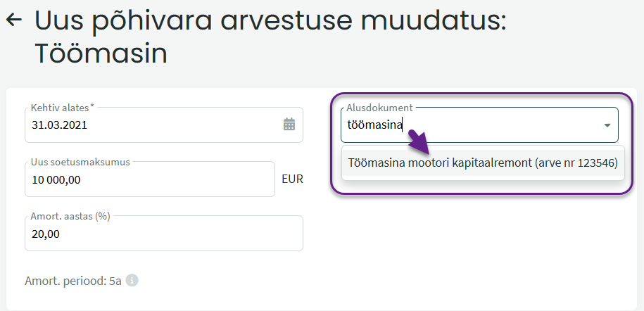Screen dimensions: 644x311
Task: Click the Amort. aastas (%) field label
Action: pos(70,217)
